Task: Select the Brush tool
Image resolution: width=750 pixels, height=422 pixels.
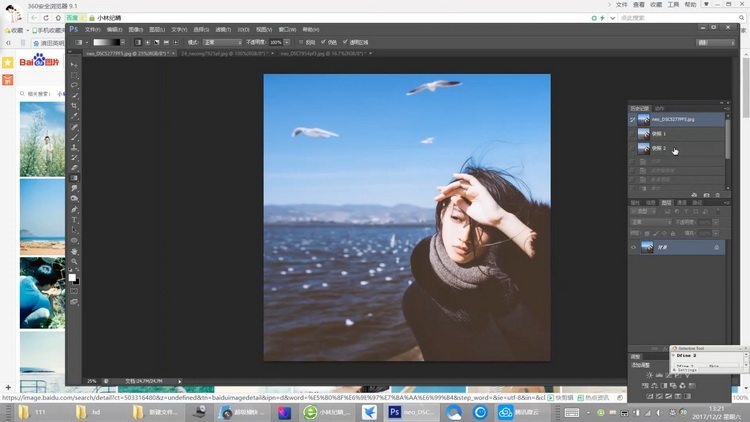Action: pyautogui.click(x=74, y=137)
